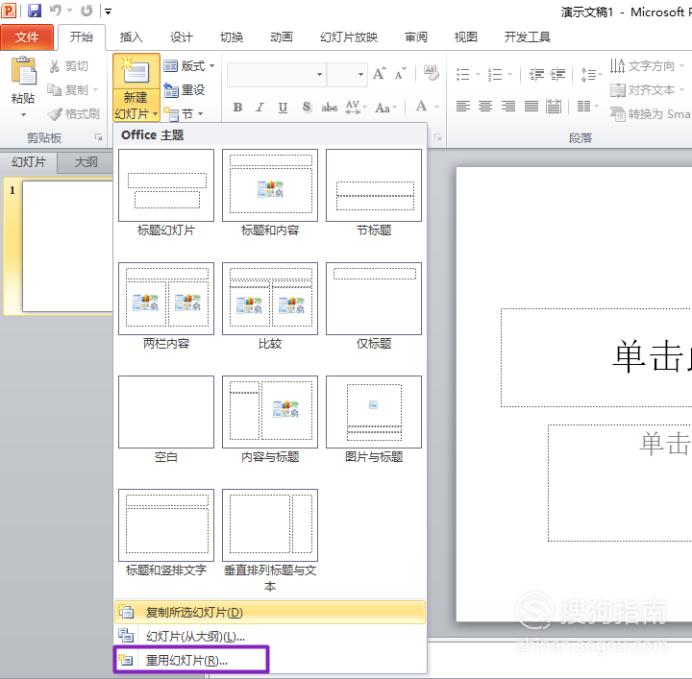692x679 pixels.
Task: Click the Save icon in quick access toolbar
Action: click(34, 10)
